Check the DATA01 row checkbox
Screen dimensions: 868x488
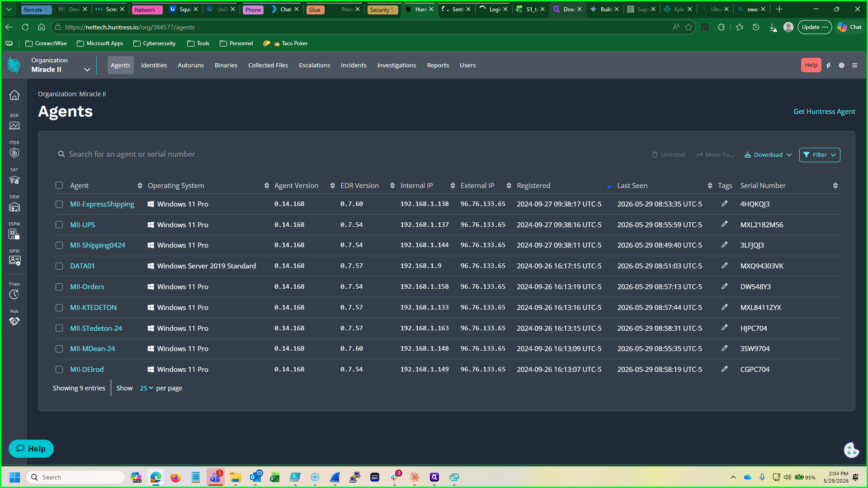click(x=59, y=266)
